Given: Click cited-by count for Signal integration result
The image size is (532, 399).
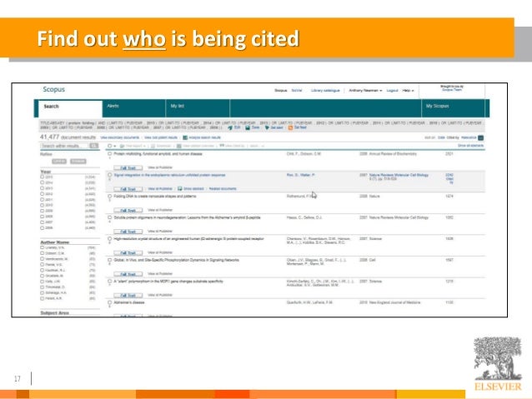Looking at the screenshot, I should [449, 178].
